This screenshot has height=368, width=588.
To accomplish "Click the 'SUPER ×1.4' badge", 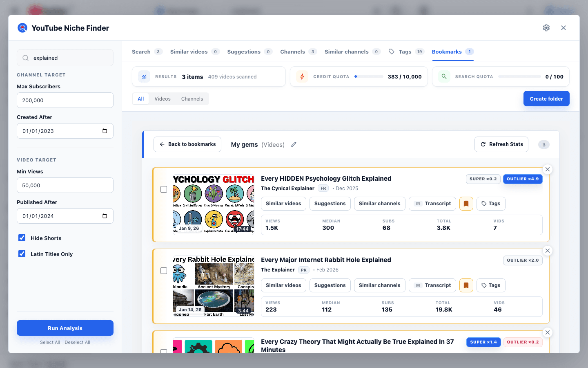I will [x=483, y=342].
